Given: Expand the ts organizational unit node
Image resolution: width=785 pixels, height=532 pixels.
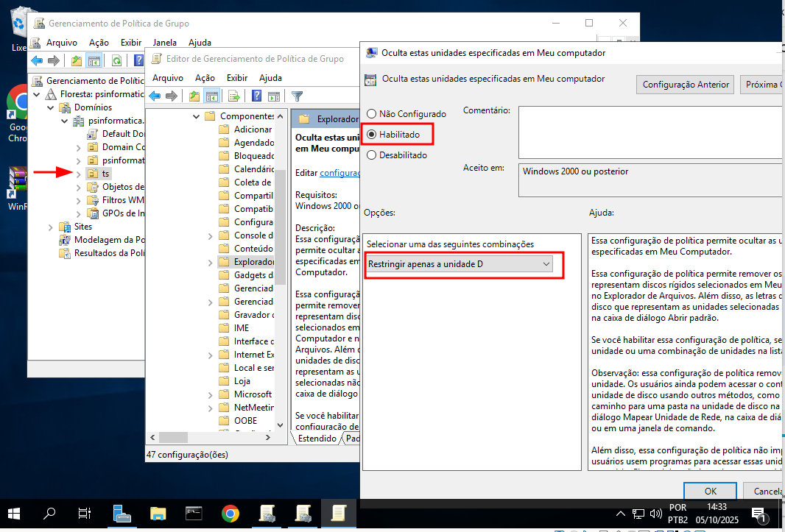Looking at the screenshot, I should point(79,174).
